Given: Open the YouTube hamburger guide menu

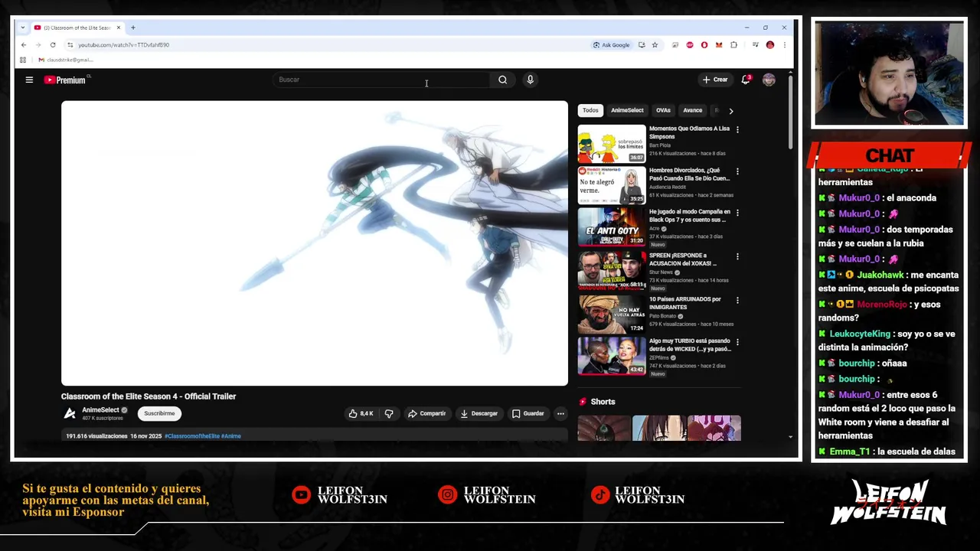Looking at the screenshot, I should (x=29, y=80).
